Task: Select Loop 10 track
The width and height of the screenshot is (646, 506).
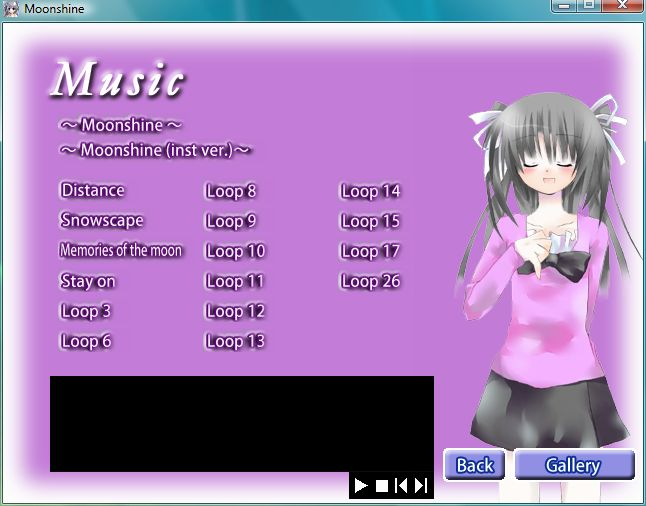Action: click(235, 251)
